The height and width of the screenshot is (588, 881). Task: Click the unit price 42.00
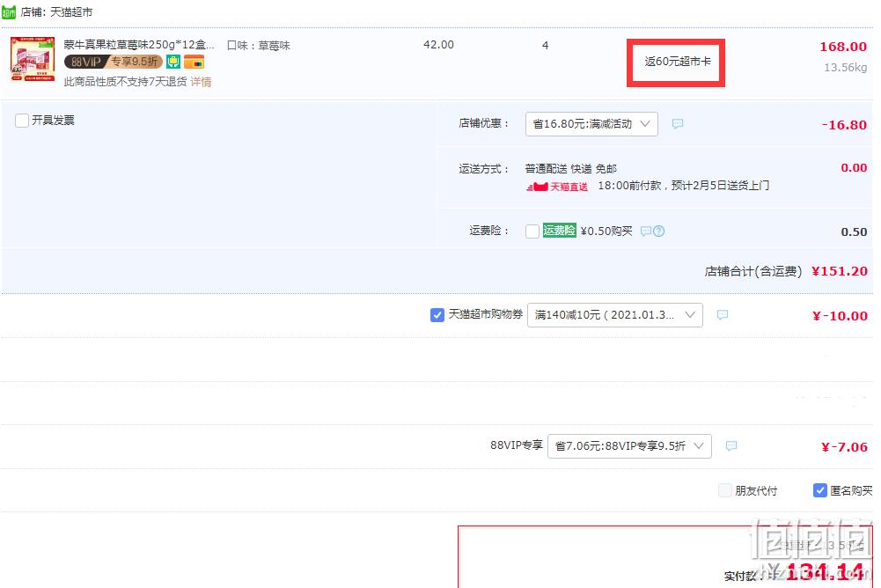(438, 45)
